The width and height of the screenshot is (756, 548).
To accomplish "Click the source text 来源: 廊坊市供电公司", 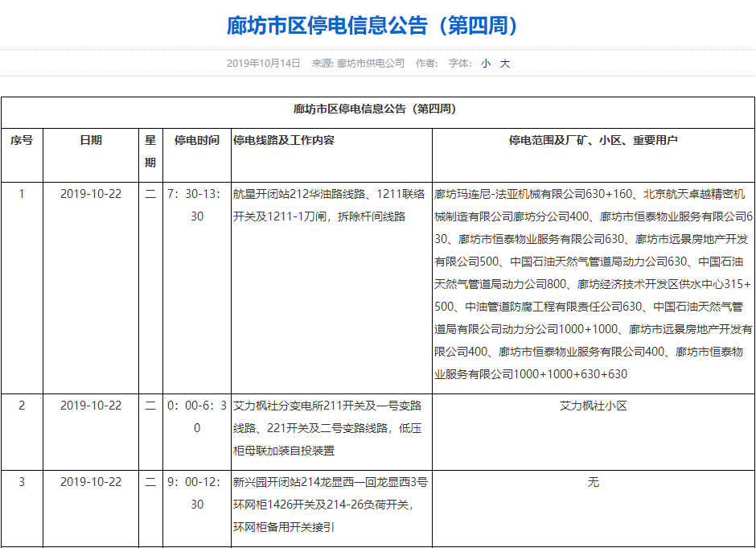I will pyautogui.click(x=358, y=64).
